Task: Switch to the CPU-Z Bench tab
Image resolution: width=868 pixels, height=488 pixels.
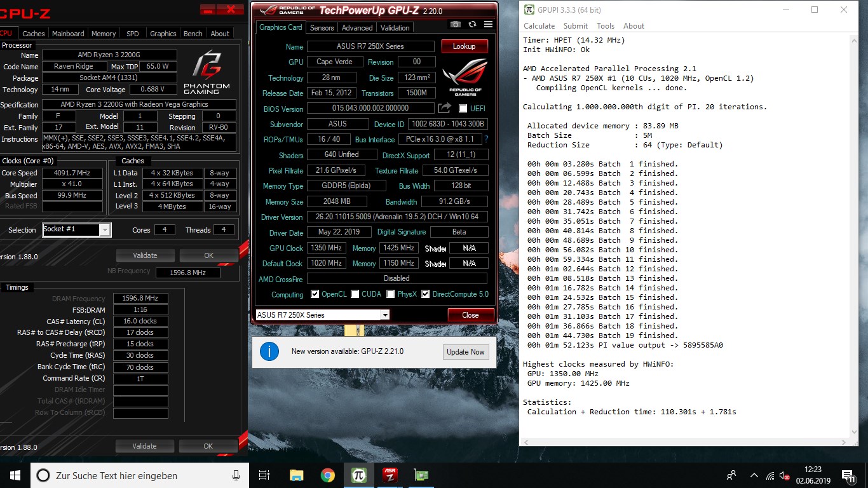Action: [x=193, y=34]
